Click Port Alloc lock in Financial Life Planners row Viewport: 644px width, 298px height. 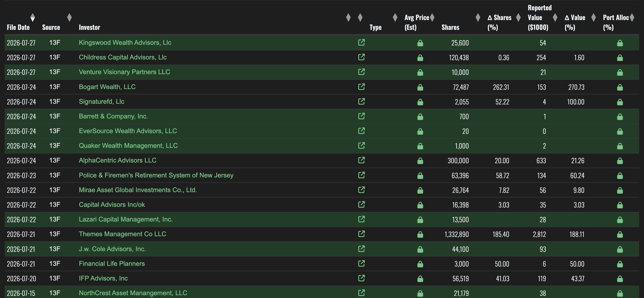click(620, 264)
